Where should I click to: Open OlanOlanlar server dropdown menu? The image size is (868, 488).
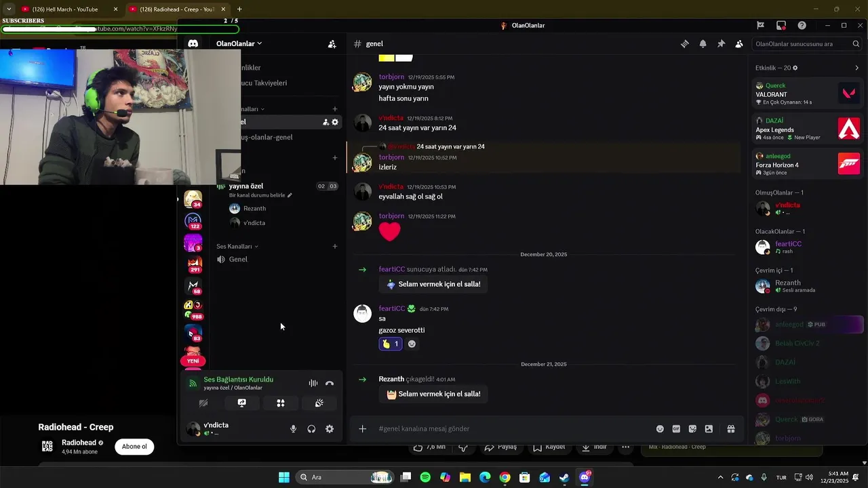coord(239,44)
